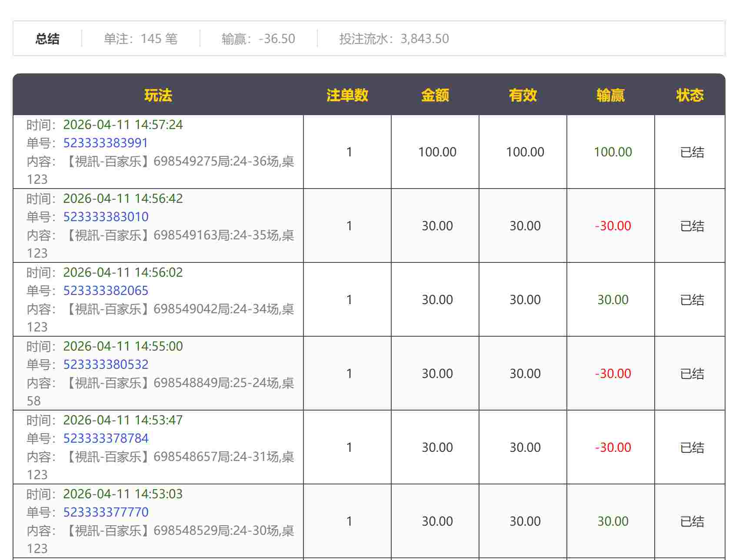Viewport: 739px width, 560px height.
Task: Click the 注单数 column header
Action: click(x=347, y=95)
